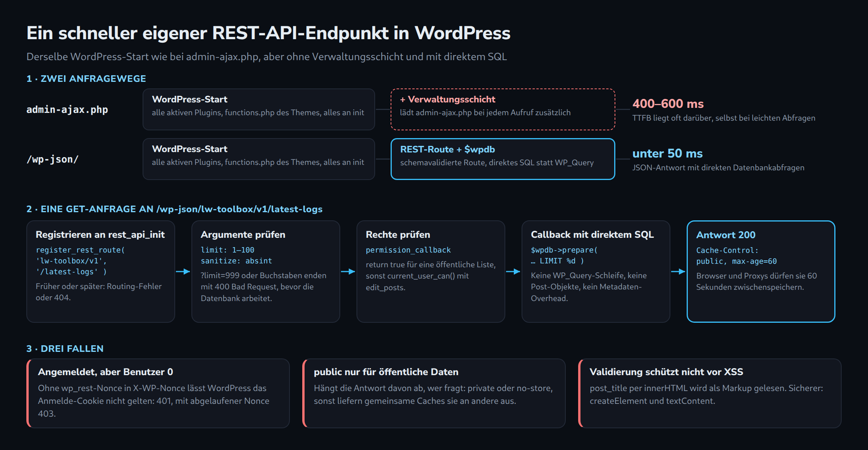The width and height of the screenshot is (868, 450).
Task: Select the 'Argumente prüfen' step card
Action: (266, 272)
